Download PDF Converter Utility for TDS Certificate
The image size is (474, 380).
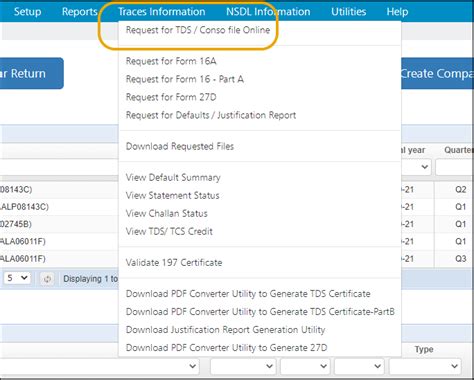click(248, 294)
